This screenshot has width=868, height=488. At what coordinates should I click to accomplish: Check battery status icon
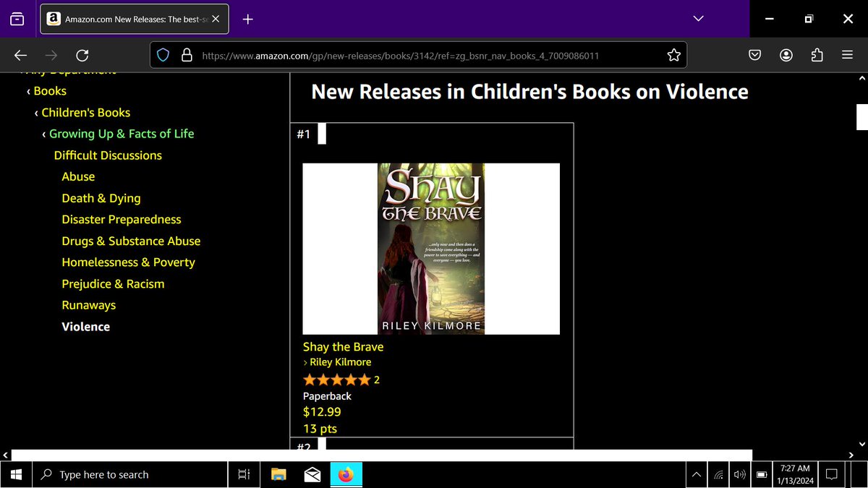(x=762, y=475)
